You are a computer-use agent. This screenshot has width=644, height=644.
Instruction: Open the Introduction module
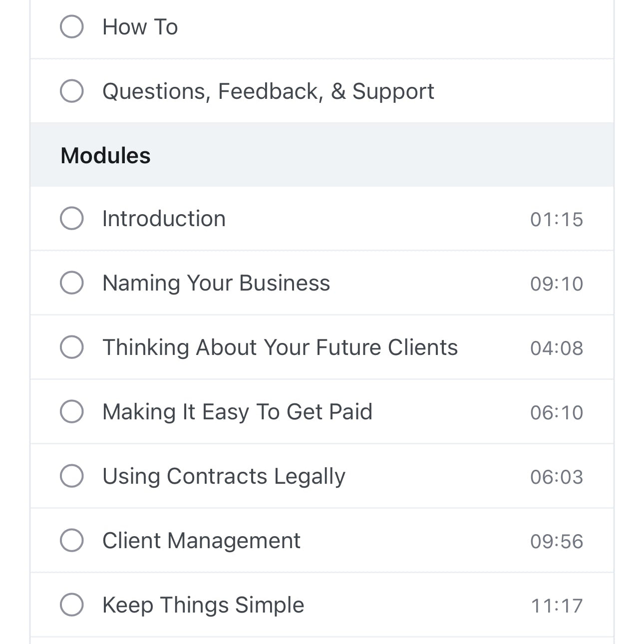tap(164, 218)
